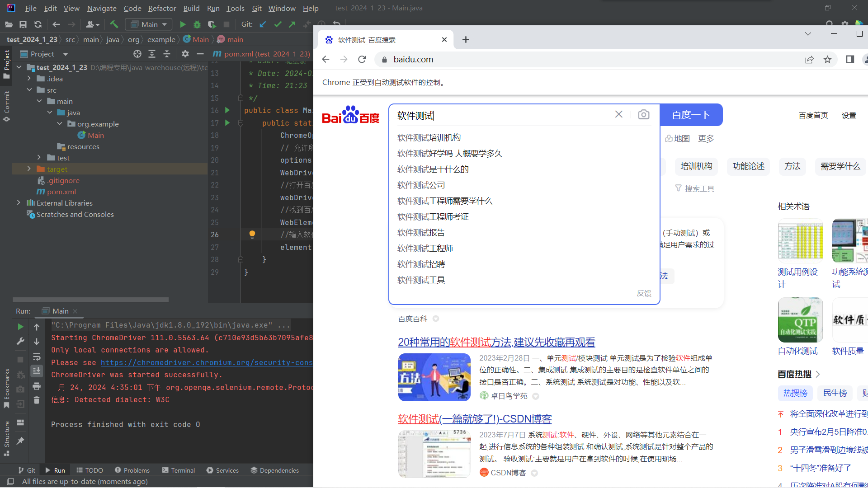The image size is (868, 488).
Task: Start Debug with the bug icon
Action: click(x=197, y=24)
